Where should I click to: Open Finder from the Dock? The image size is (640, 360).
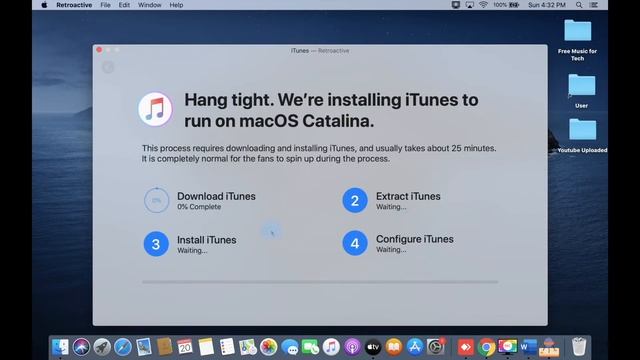pos(60,347)
